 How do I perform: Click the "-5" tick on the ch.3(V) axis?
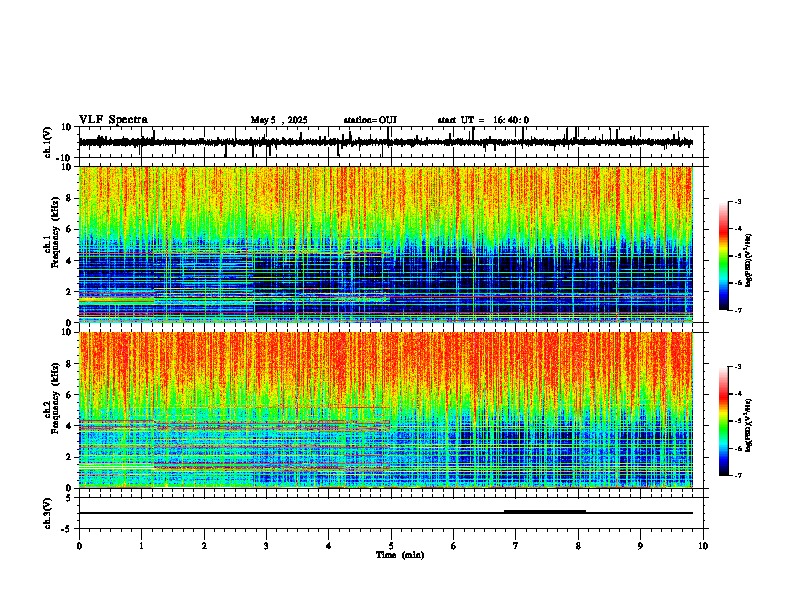click(67, 529)
